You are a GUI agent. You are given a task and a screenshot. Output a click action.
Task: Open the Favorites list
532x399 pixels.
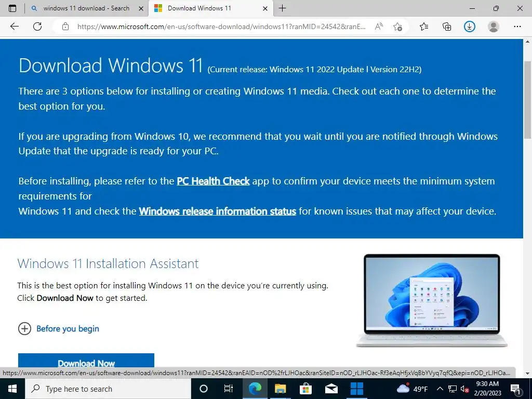(x=424, y=26)
